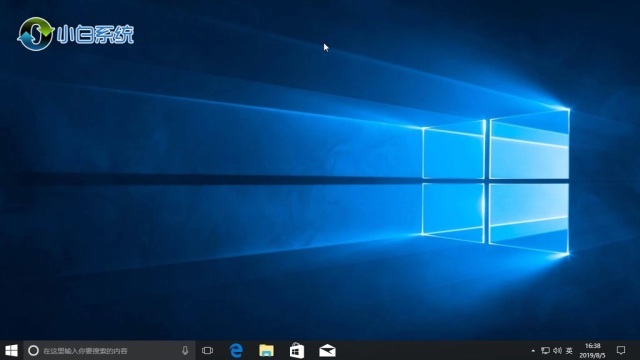Click the Windows logo on the wallpaper
Image resolution: width=640 pixels, height=360 pixels.
pyautogui.click(x=496, y=182)
